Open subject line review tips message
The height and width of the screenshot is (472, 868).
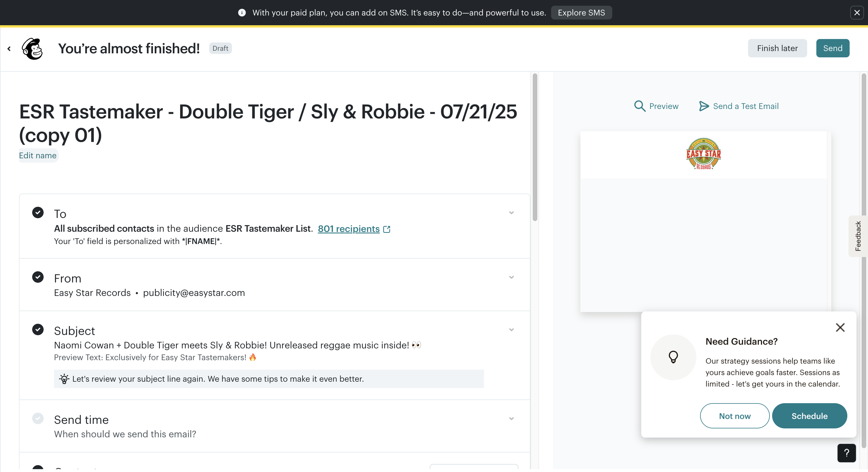click(x=269, y=379)
